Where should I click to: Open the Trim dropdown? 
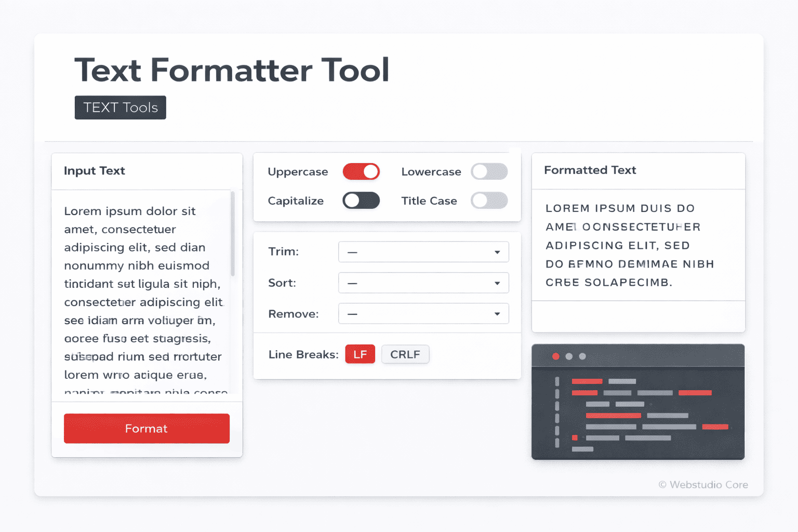tap(423, 252)
